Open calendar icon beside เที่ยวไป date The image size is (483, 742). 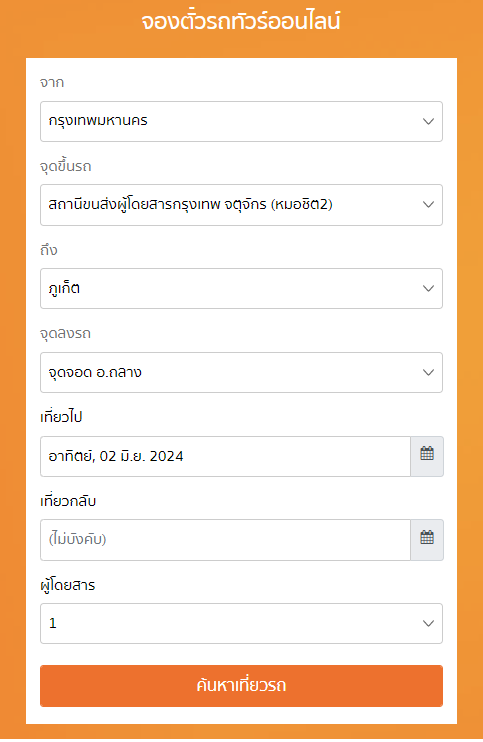pos(427,456)
